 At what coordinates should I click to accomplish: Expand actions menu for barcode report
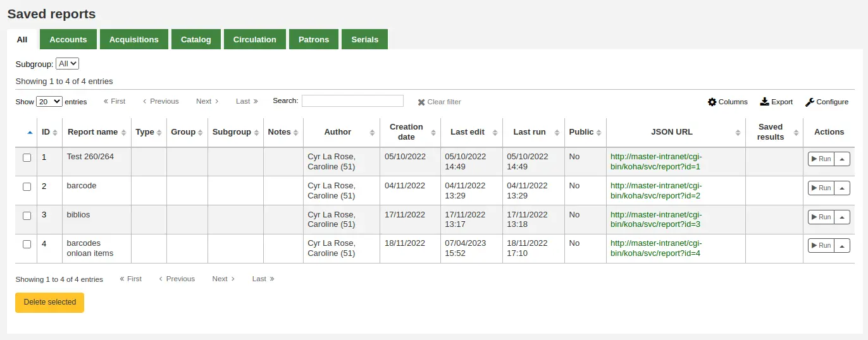pyautogui.click(x=842, y=188)
